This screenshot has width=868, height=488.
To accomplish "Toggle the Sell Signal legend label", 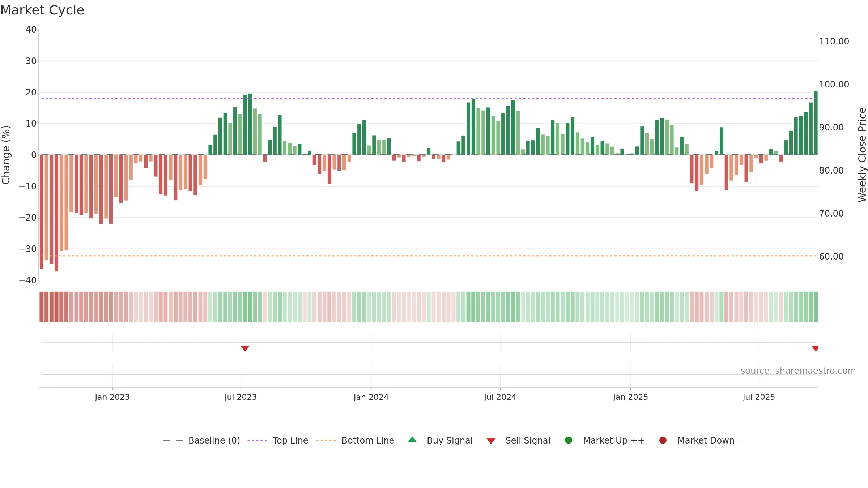I will 528,440.
